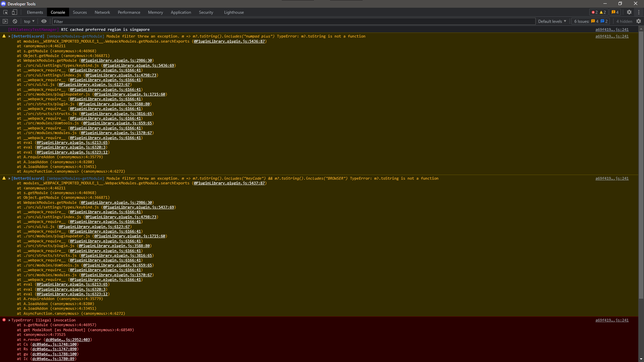
Task: Create a live expression with the eye icon
Action: [44, 21]
